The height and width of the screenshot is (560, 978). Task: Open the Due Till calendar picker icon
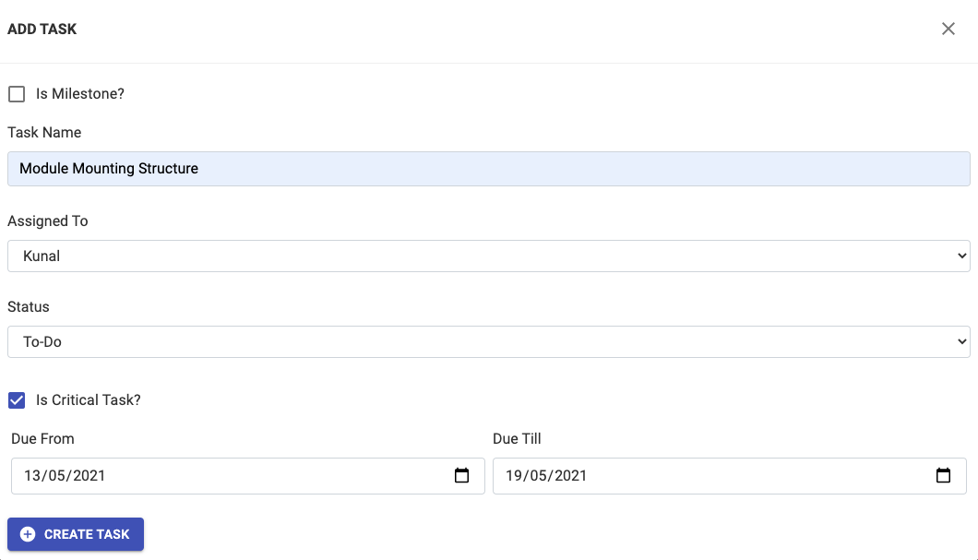pyautogui.click(x=943, y=476)
